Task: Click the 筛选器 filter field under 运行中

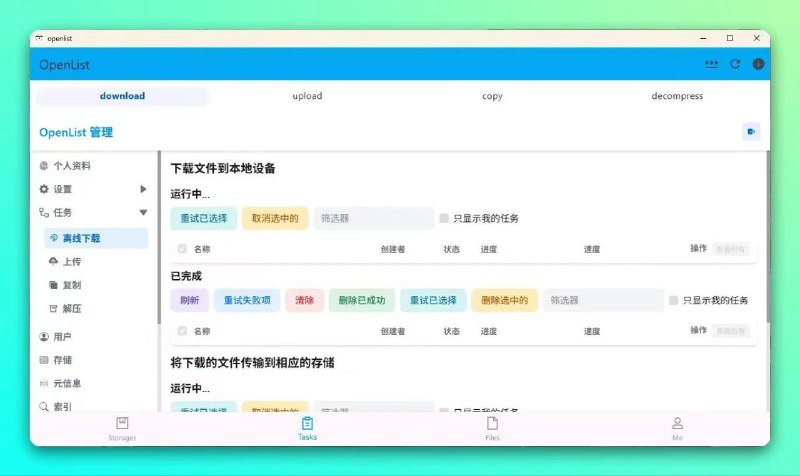Action: coord(373,218)
